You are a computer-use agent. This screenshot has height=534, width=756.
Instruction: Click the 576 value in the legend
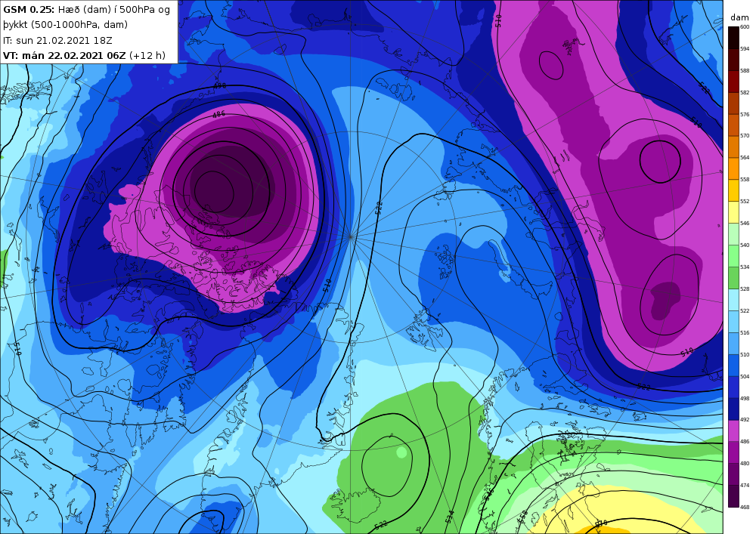click(x=745, y=115)
